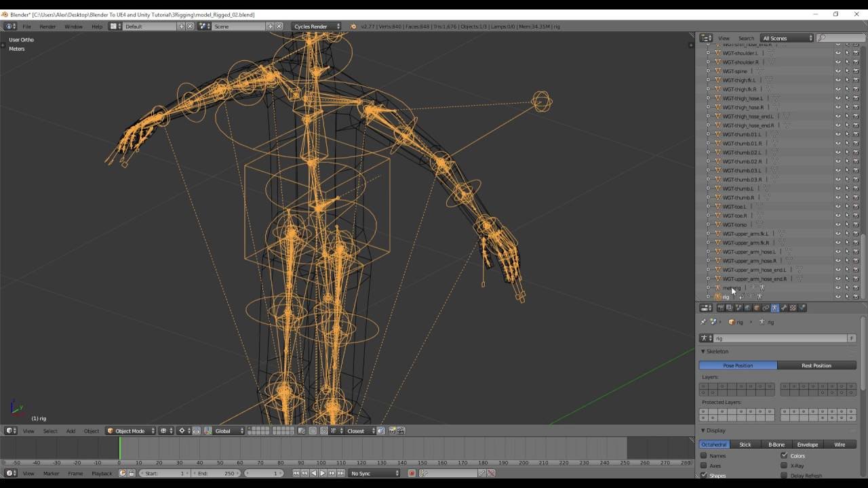Click the outliner search field
This screenshot has height=488, width=868.
[841, 38]
